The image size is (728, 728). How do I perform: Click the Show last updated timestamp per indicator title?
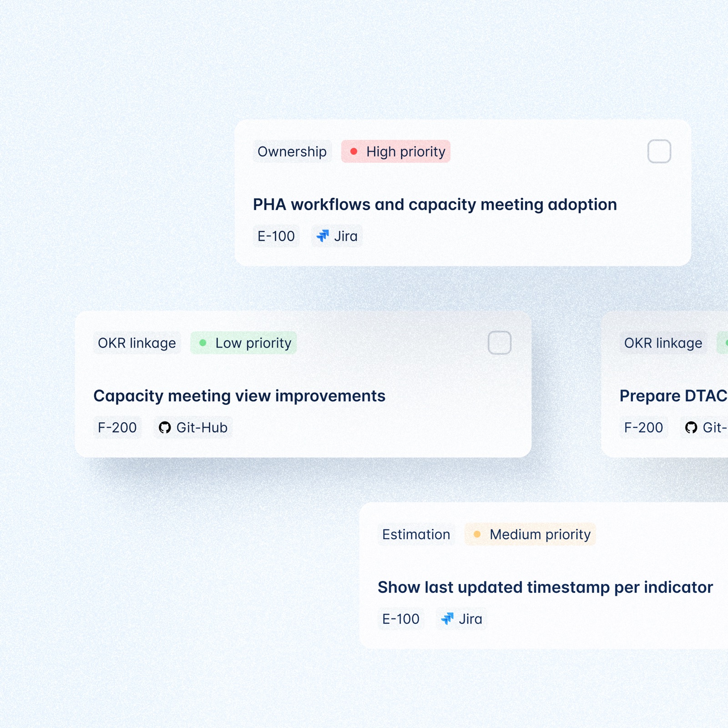click(546, 587)
